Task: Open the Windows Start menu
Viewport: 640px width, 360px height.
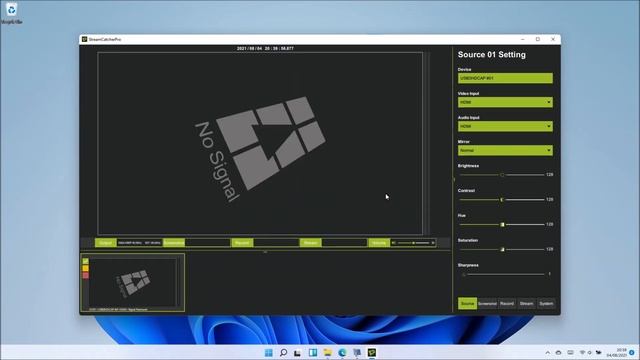Action: point(269,353)
